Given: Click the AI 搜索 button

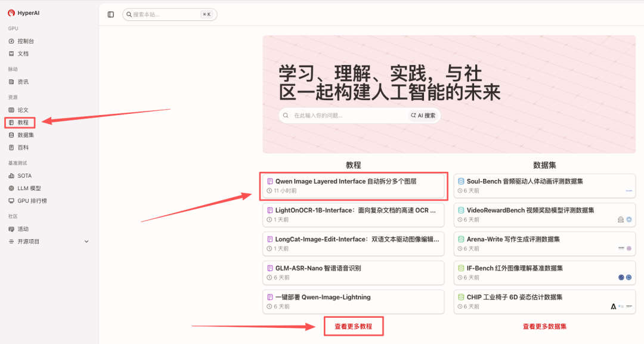Looking at the screenshot, I should [x=424, y=116].
